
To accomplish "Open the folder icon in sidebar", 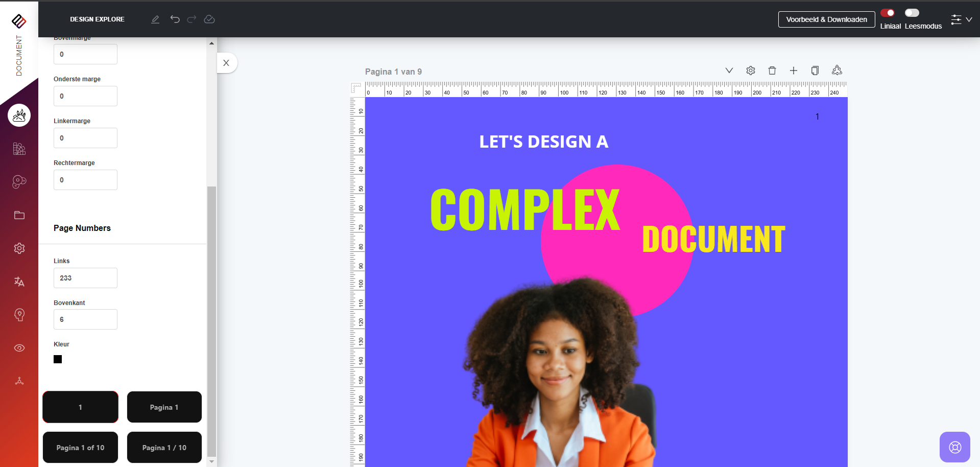I will tap(19, 215).
